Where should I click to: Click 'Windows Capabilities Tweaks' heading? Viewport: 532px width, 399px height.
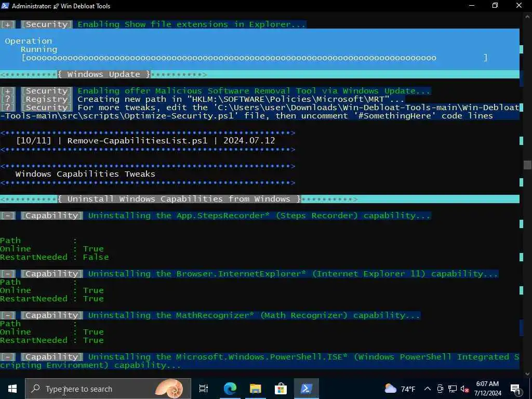point(85,174)
